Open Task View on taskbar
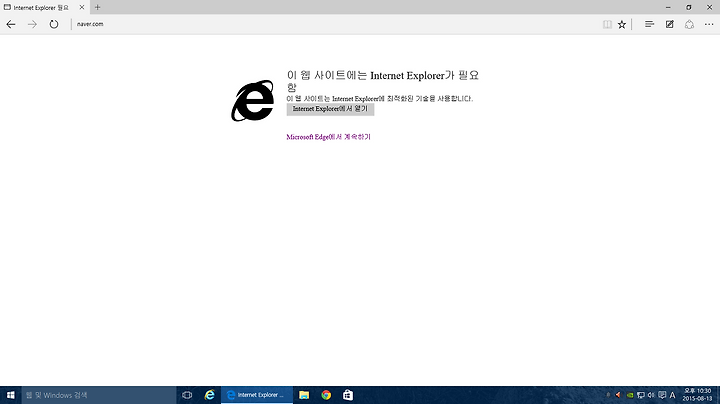 187,395
